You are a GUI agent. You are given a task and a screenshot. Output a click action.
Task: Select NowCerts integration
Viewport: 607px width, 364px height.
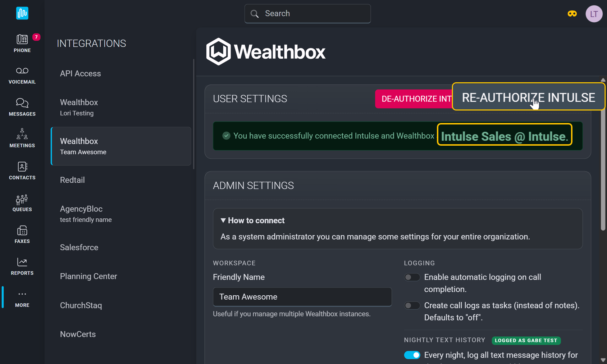point(121,334)
